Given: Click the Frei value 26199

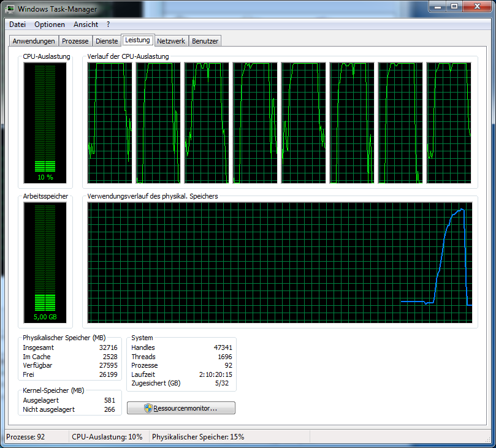Looking at the screenshot, I should tap(108, 374).
